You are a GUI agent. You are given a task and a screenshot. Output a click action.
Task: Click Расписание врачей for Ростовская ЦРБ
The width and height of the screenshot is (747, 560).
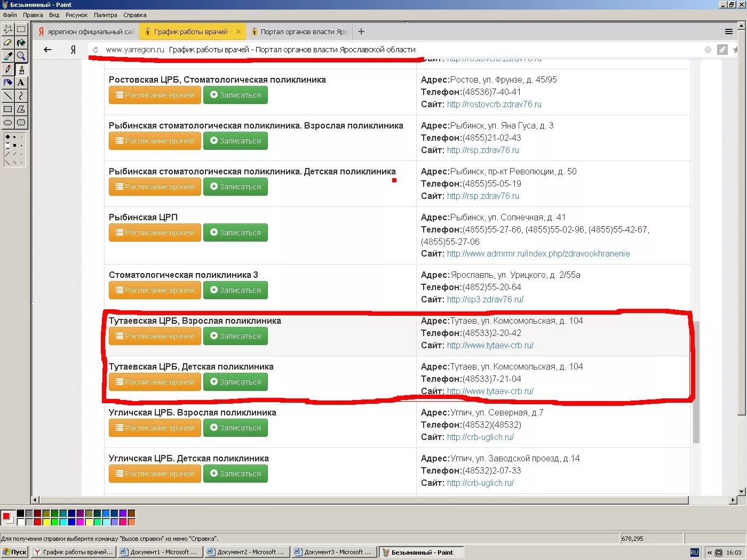click(155, 95)
